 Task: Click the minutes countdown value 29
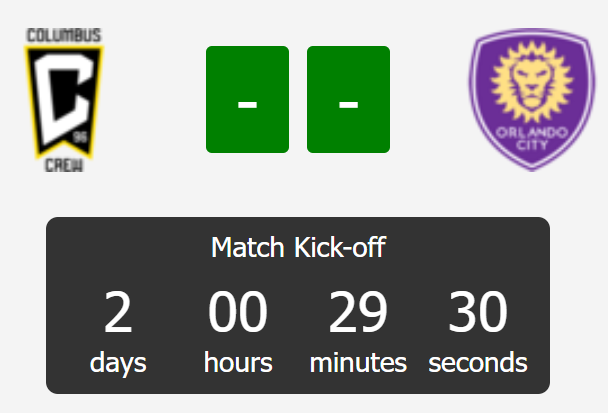[358, 312]
